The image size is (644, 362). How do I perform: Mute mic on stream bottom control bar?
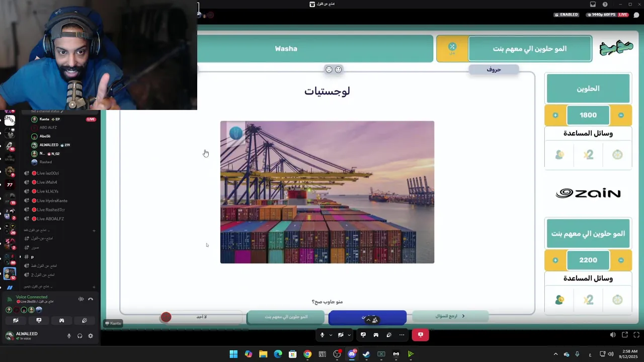[x=323, y=335]
